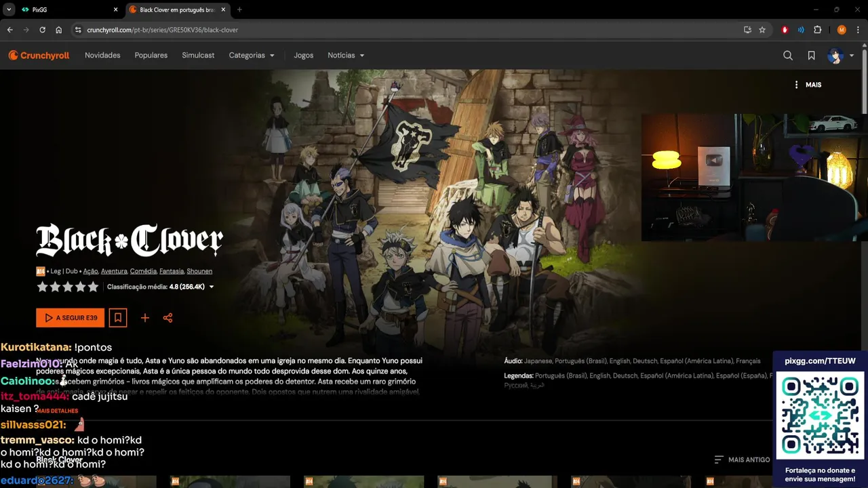Open the watchlist bookmark in header
This screenshot has width=868, height=488.
[811, 56]
